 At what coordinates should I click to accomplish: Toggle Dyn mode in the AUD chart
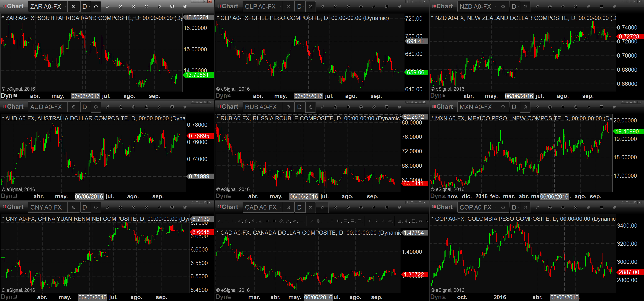9,196
